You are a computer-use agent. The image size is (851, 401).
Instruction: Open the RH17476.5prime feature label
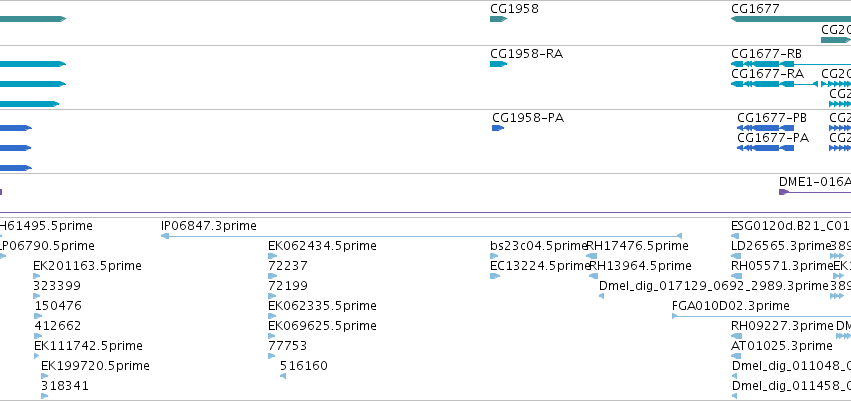(637, 246)
